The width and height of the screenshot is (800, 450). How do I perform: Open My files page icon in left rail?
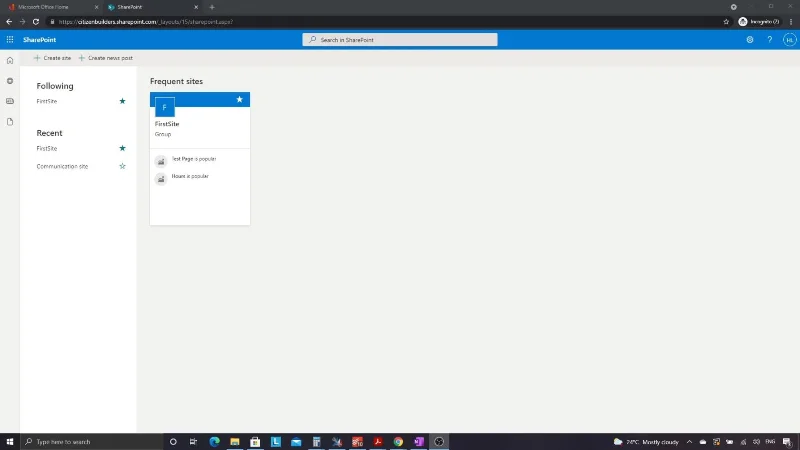tap(10, 122)
